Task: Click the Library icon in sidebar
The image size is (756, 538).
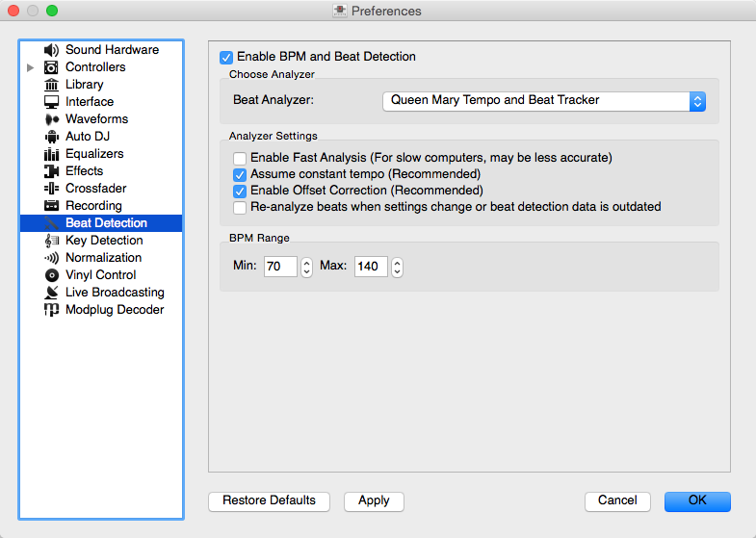Action: point(52,85)
